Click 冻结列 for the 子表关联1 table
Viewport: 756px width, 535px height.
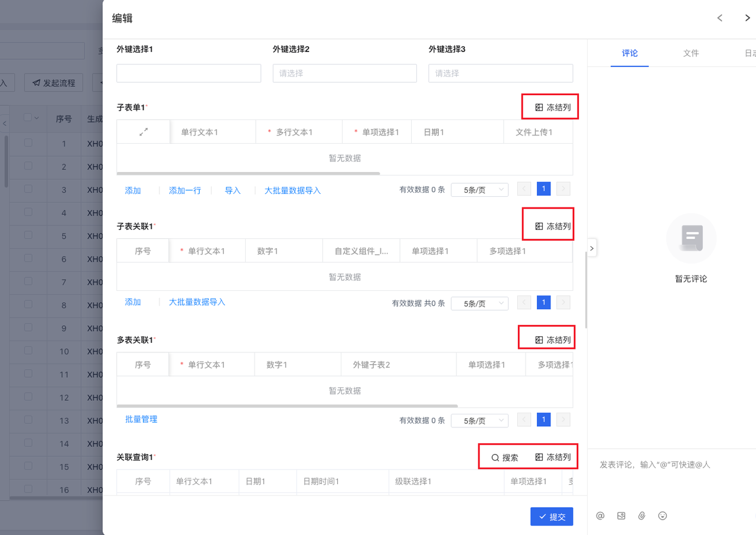tap(553, 226)
